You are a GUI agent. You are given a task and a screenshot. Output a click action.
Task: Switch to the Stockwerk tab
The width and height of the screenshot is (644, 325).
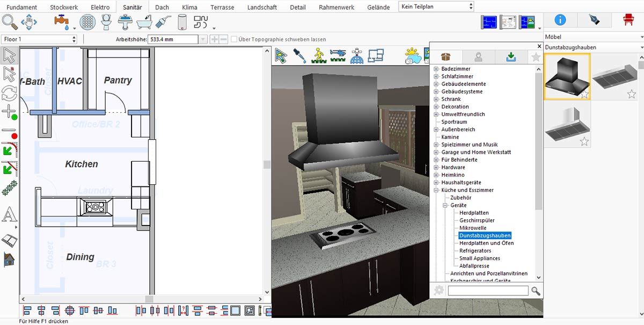(64, 7)
